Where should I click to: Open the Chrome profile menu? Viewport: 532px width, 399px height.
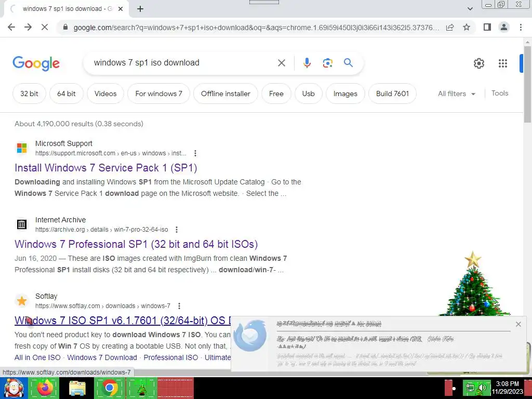[x=504, y=27]
